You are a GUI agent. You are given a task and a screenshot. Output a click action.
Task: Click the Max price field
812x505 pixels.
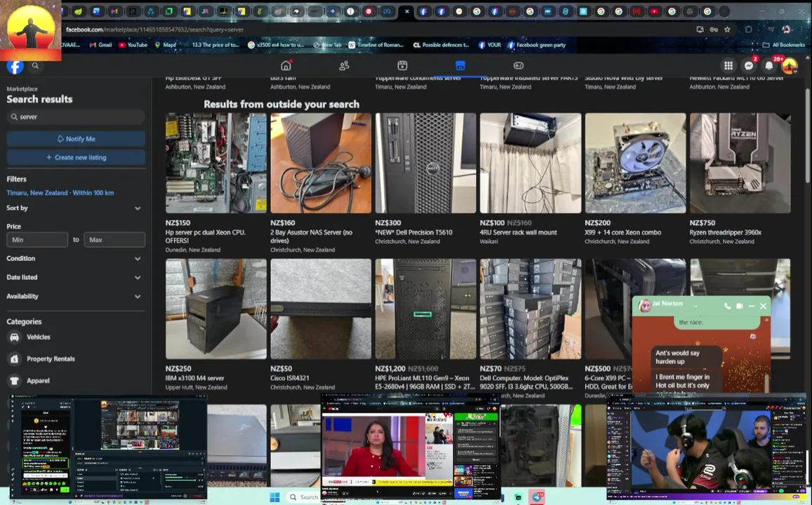[x=114, y=240]
